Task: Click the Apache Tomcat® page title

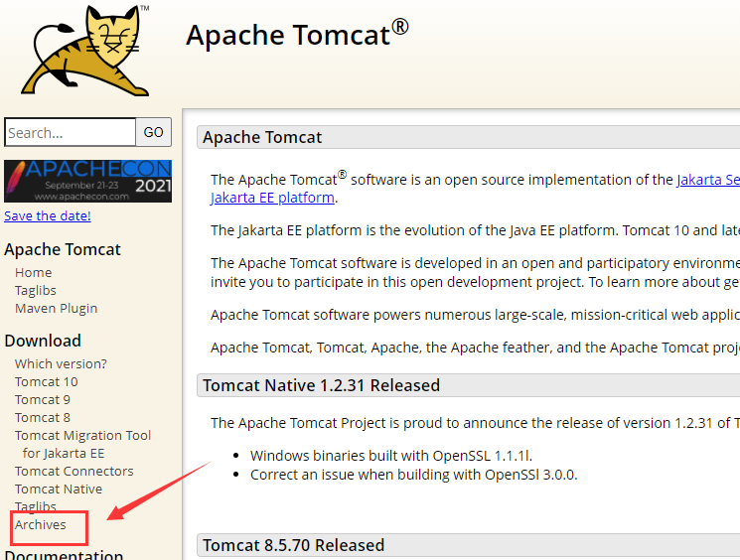Action: click(297, 34)
